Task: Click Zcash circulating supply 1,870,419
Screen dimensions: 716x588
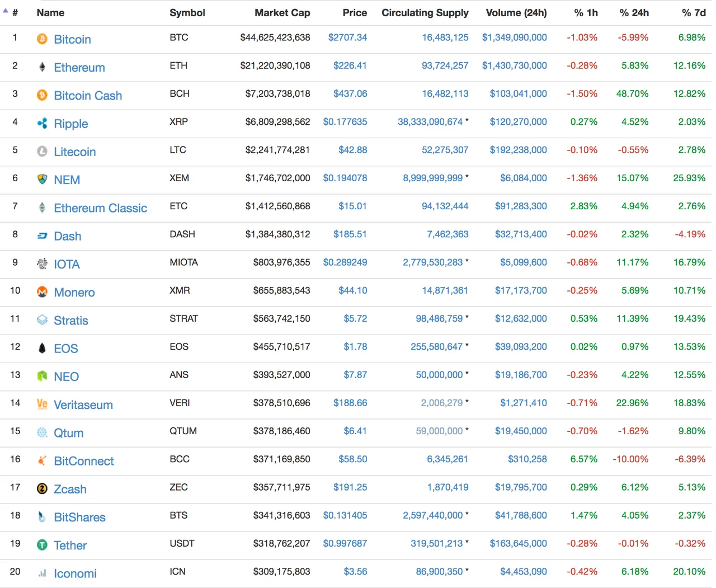Action: point(448,487)
